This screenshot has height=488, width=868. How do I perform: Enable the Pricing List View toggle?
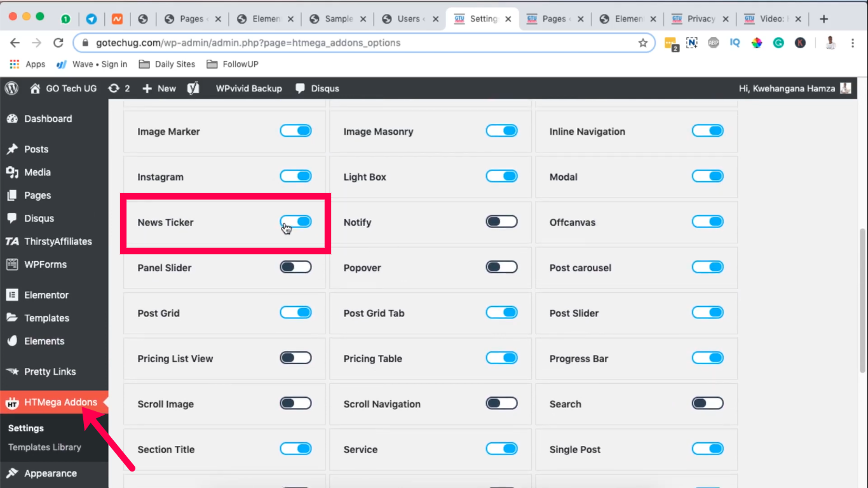point(295,358)
